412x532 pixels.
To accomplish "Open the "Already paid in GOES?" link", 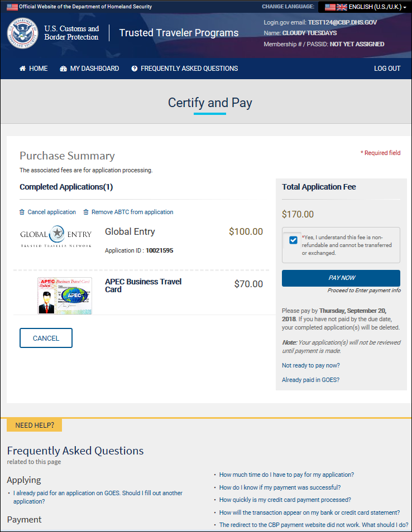I will [310, 380].
